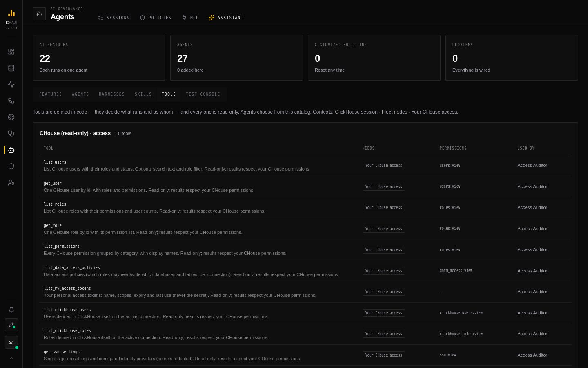Click the list_my_access_tokens tool name

coord(67,289)
